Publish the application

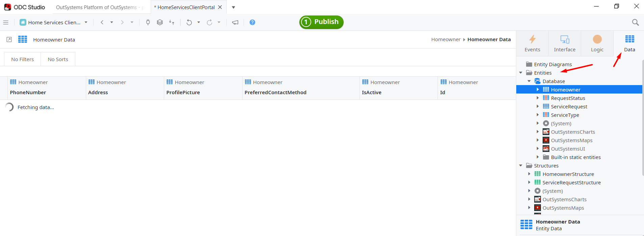pos(321,22)
